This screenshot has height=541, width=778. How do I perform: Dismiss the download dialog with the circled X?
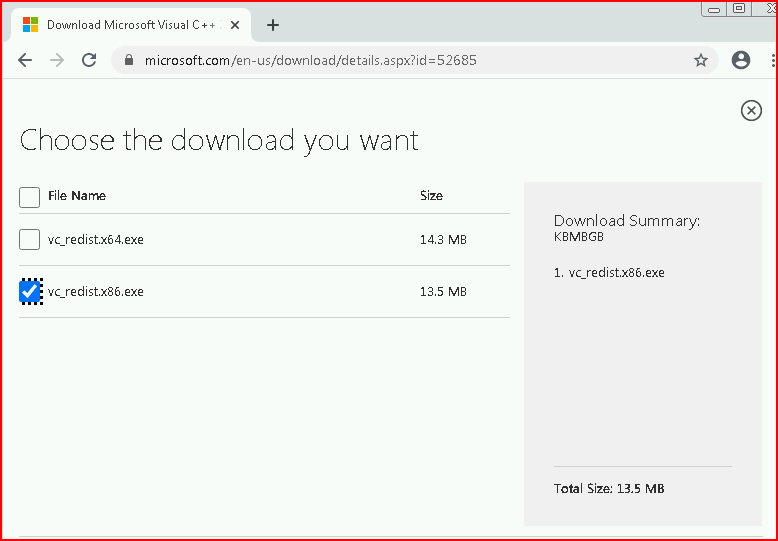[x=751, y=110]
